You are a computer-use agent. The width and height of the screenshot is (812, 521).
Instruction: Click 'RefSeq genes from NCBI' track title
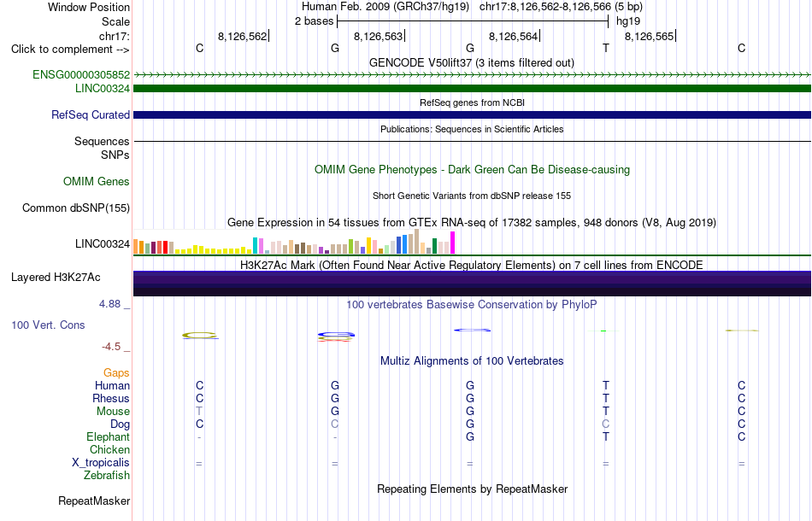(x=472, y=102)
